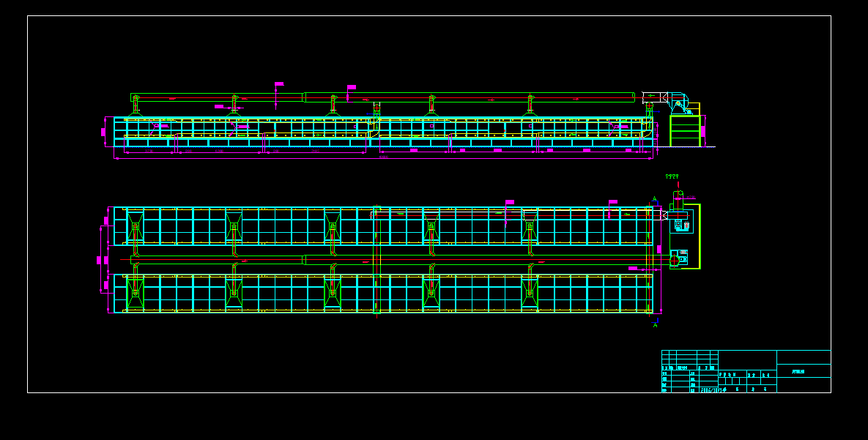Select the upper motor unit inside the yellow enclosure
Screen dimensions: 868x440
click(x=682, y=225)
